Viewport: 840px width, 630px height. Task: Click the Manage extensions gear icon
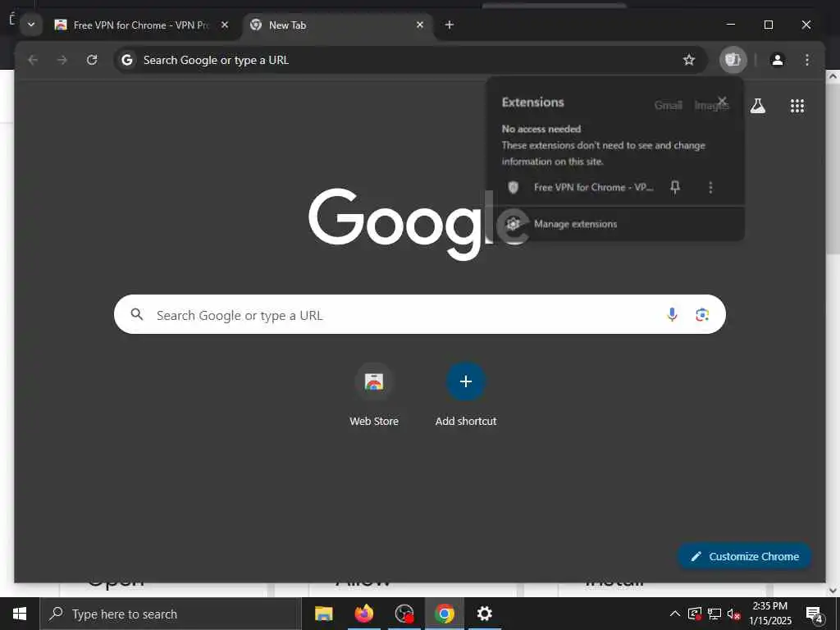pos(513,224)
